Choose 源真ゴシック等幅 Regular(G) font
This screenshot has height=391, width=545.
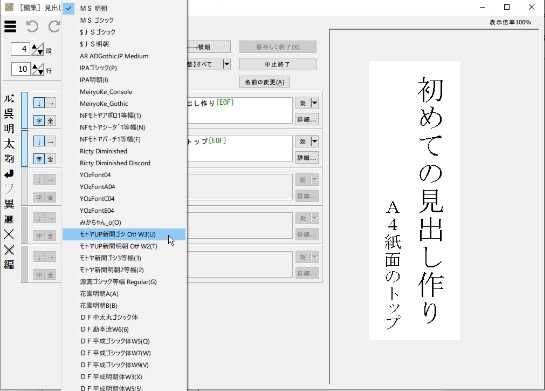tap(124, 282)
